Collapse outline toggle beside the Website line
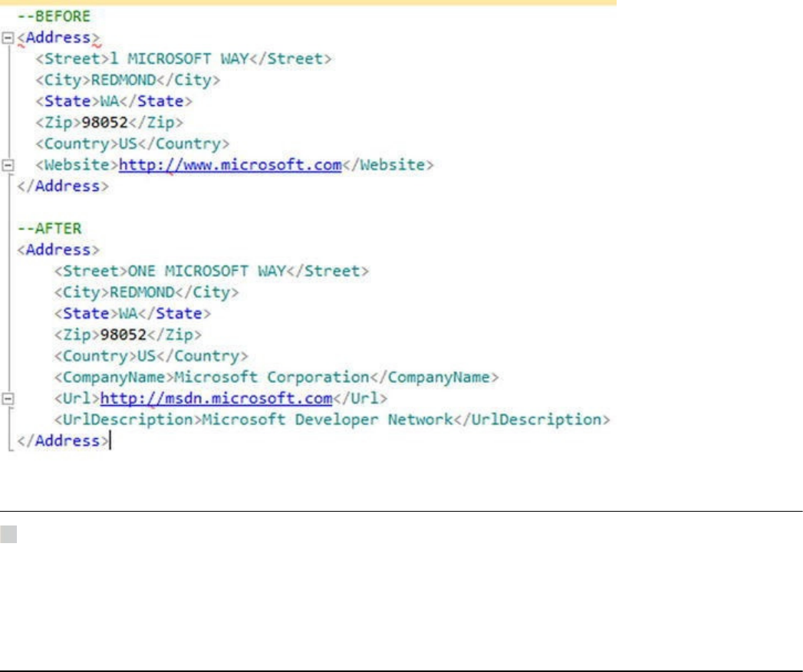803x672 pixels. click(8, 166)
